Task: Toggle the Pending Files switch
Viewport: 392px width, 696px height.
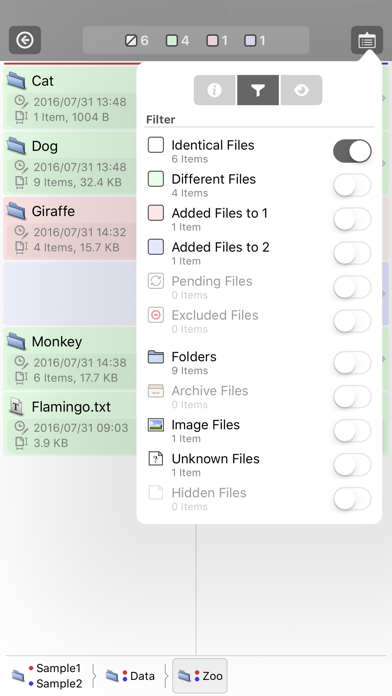Action: pos(352,287)
